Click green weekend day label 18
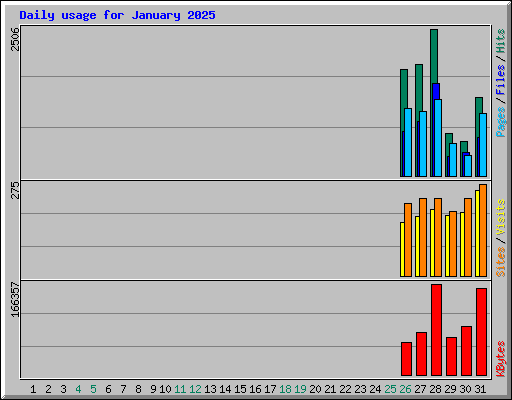 (285, 389)
